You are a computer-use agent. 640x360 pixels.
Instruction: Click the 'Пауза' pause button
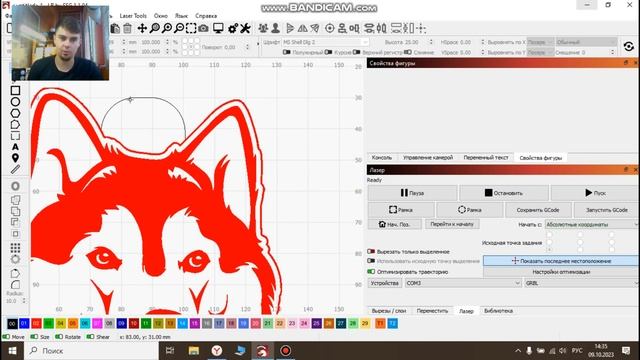(412, 193)
